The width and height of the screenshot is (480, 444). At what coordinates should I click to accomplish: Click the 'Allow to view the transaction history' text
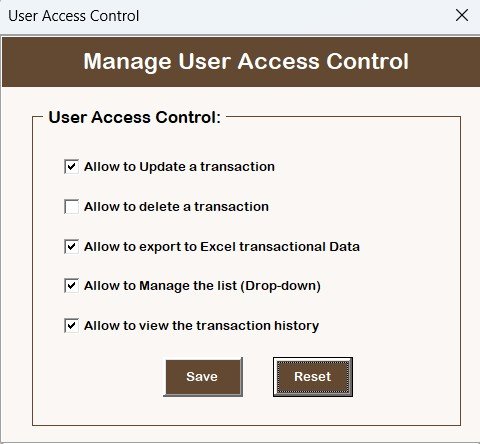[201, 326]
